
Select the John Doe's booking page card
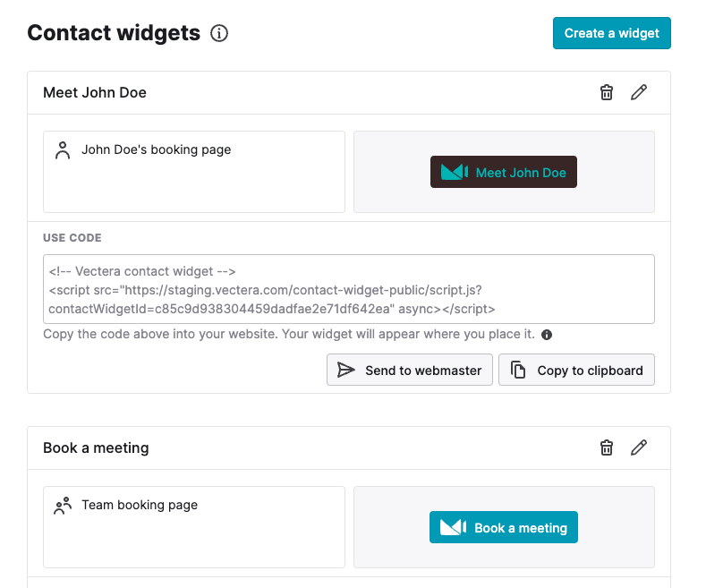(194, 172)
